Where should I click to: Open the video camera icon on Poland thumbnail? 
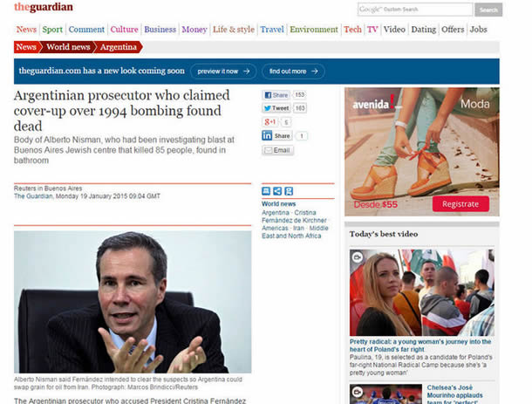click(x=357, y=257)
